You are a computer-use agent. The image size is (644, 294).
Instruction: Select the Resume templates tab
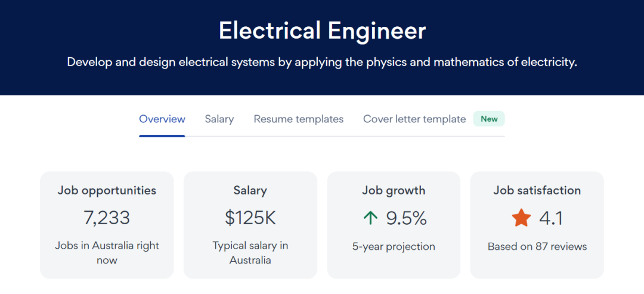click(x=299, y=119)
